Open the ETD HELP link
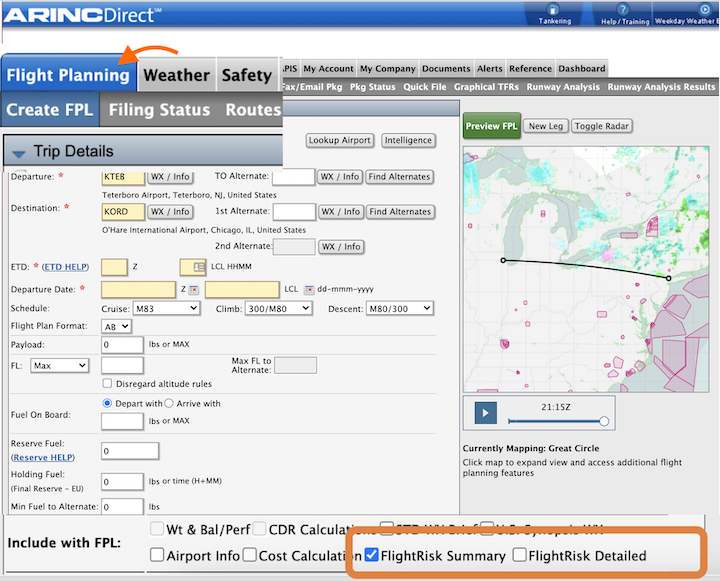Screen dimensions: 720x581 point(65,267)
